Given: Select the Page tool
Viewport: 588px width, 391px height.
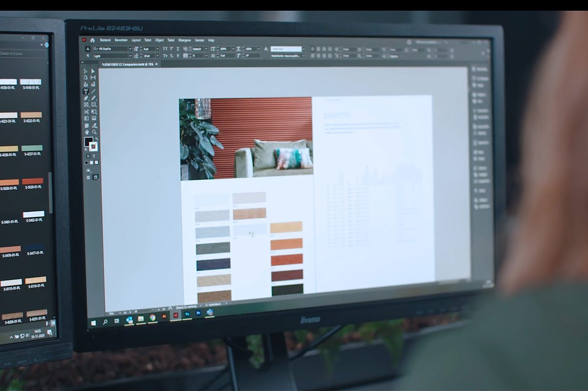Looking at the screenshot, I should pos(86,78).
